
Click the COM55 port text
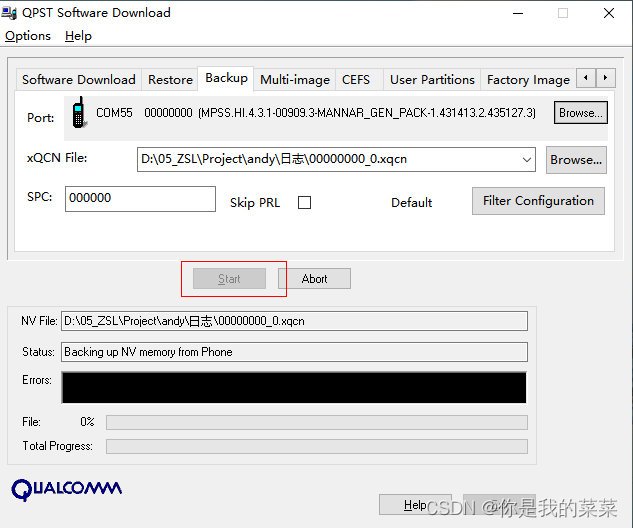coord(114,113)
